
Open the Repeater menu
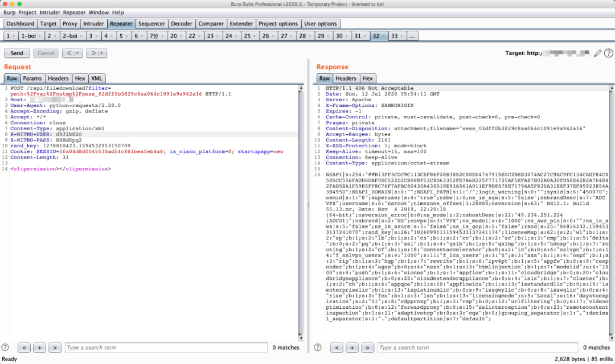point(74,13)
